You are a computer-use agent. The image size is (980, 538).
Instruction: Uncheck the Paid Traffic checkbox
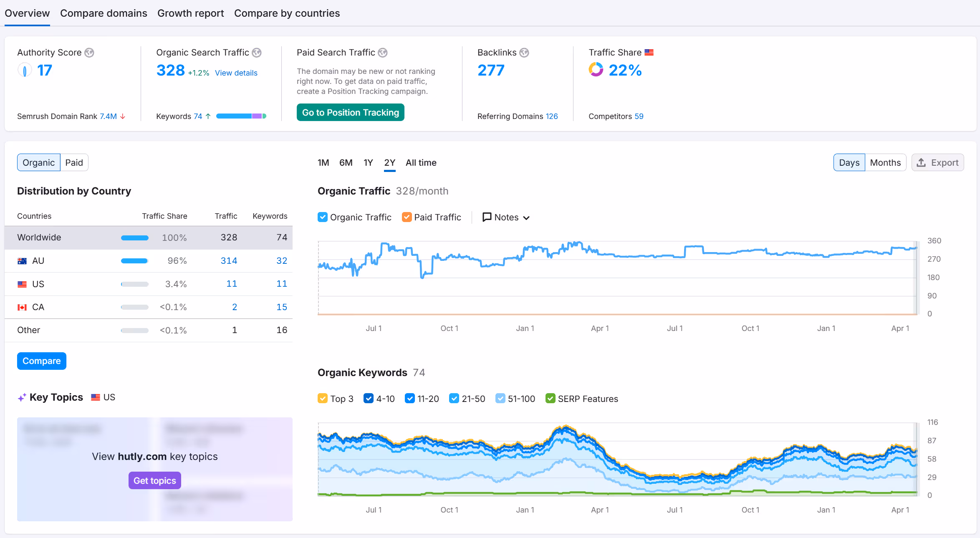pyautogui.click(x=407, y=217)
